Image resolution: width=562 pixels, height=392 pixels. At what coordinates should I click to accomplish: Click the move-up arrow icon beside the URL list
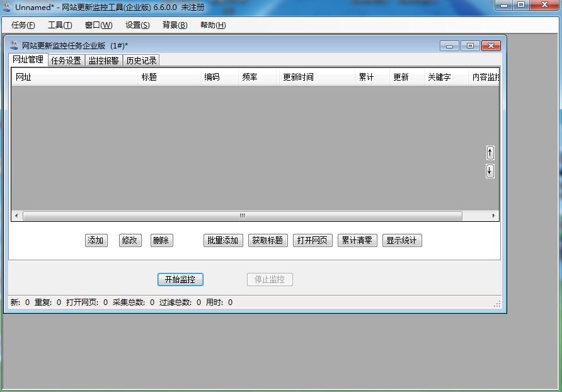click(490, 152)
